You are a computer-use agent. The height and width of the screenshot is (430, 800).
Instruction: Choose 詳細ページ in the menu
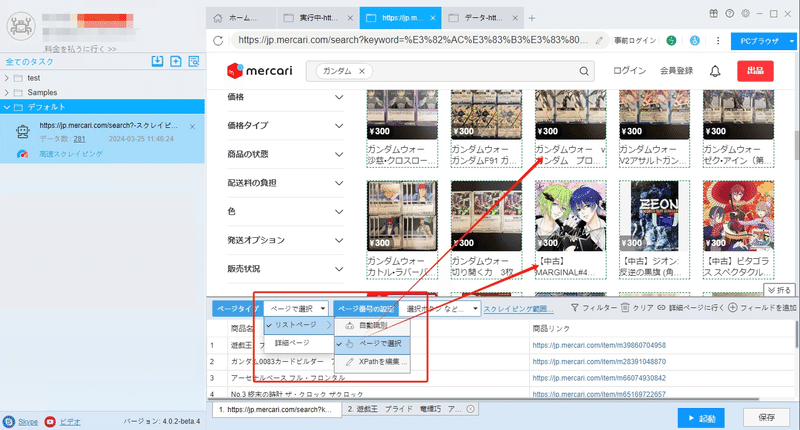(299, 343)
